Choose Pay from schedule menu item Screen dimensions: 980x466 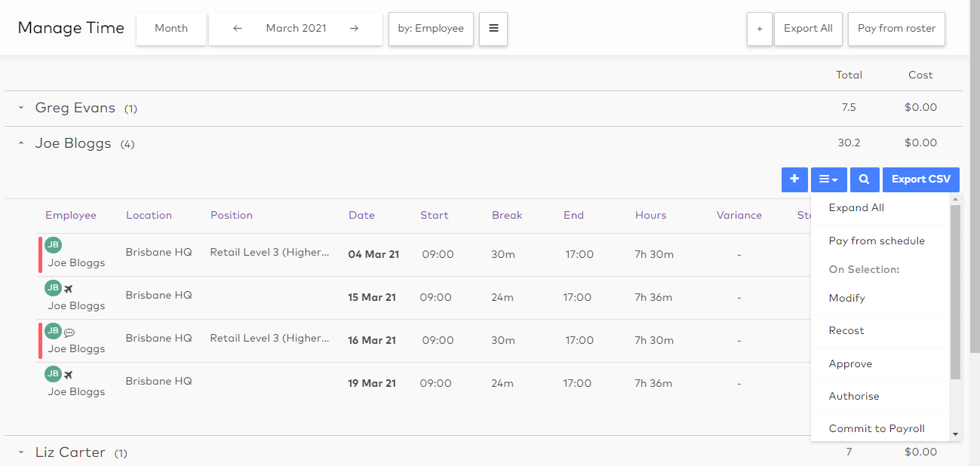(877, 241)
